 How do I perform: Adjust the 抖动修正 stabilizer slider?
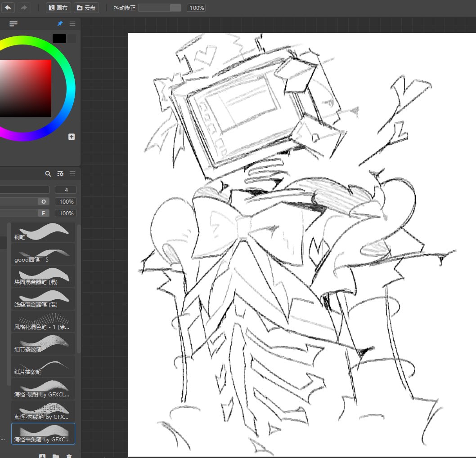160,8
